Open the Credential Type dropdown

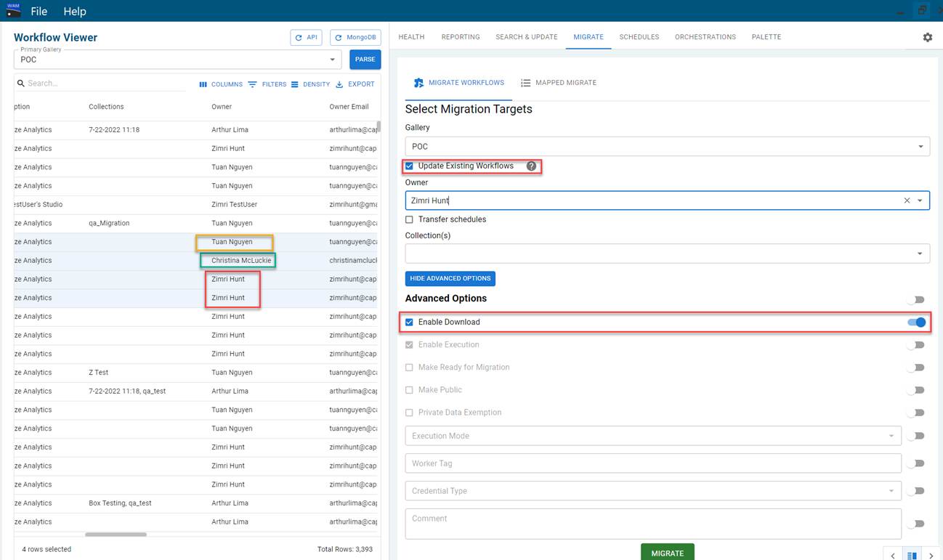(653, 491)
